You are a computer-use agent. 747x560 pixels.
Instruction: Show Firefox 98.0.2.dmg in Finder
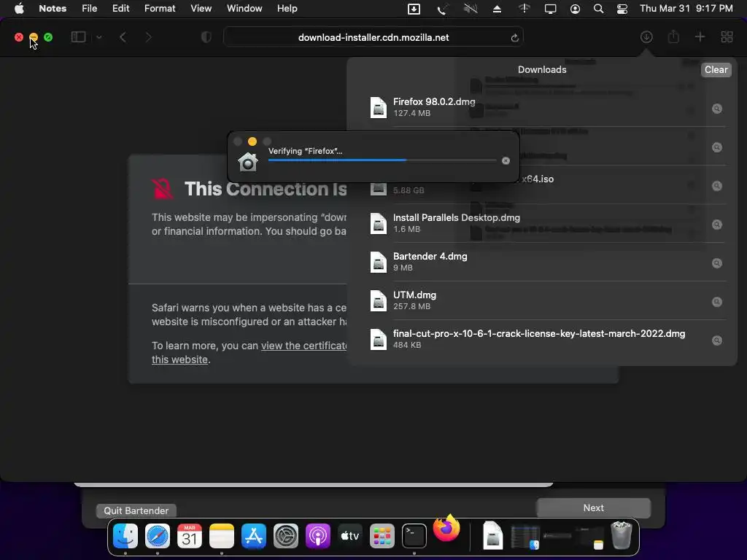[717, 109]
